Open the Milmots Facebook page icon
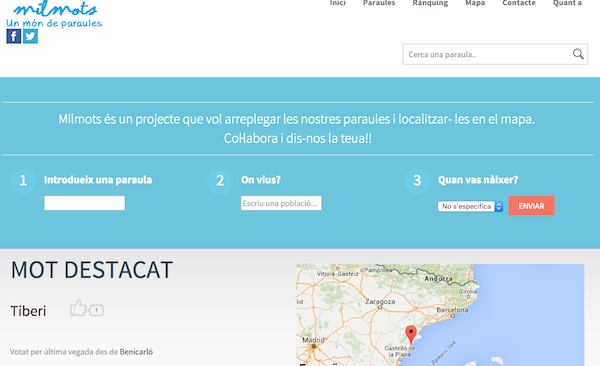 tap(13, 36)
